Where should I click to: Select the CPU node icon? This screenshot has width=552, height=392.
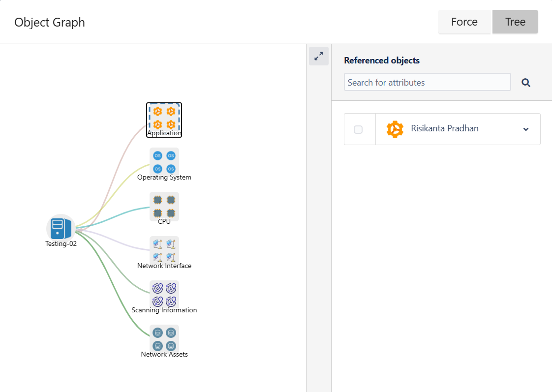pos(164,206)
